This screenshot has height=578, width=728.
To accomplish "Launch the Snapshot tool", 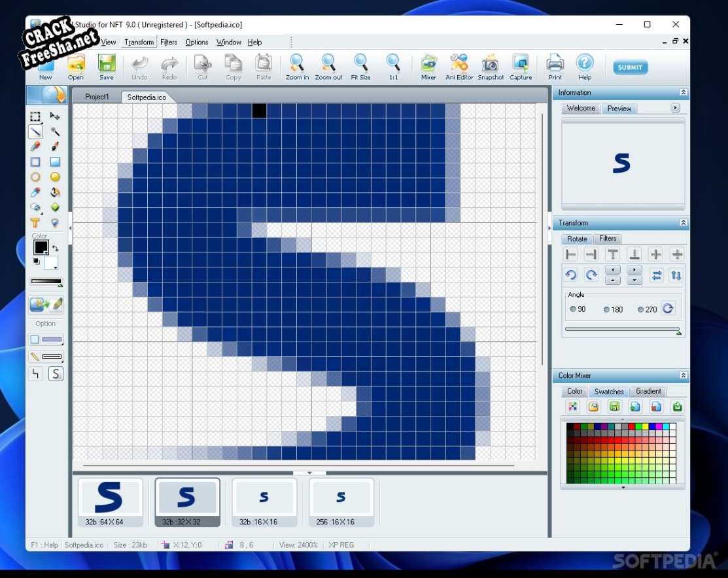I will click(x=491, y=66).
